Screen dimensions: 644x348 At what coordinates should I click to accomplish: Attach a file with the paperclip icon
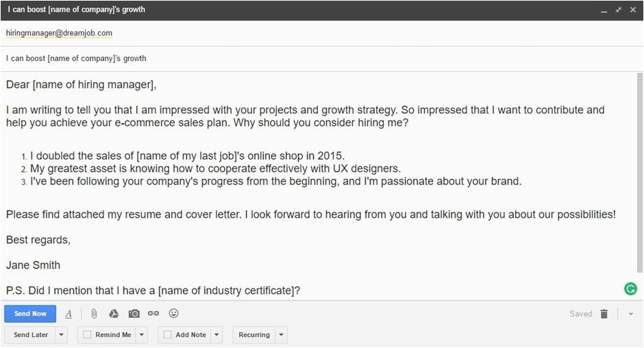[x=94, y=314]
